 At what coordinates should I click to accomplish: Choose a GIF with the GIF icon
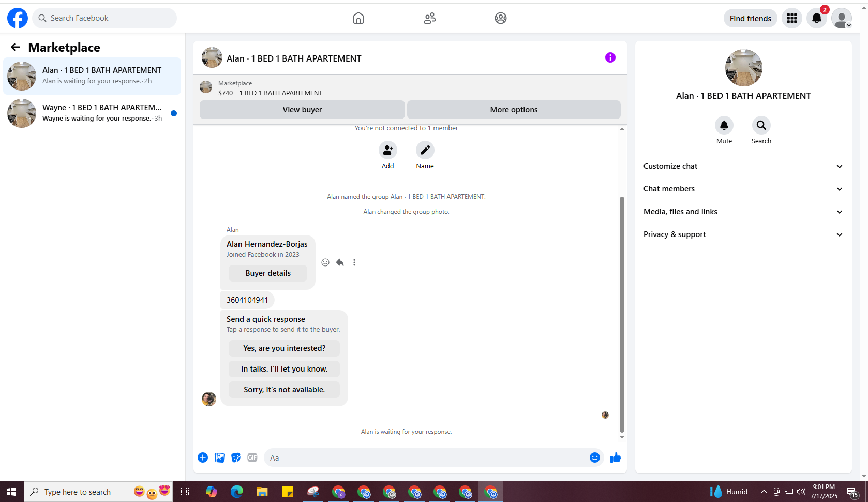tap(252, 457)
